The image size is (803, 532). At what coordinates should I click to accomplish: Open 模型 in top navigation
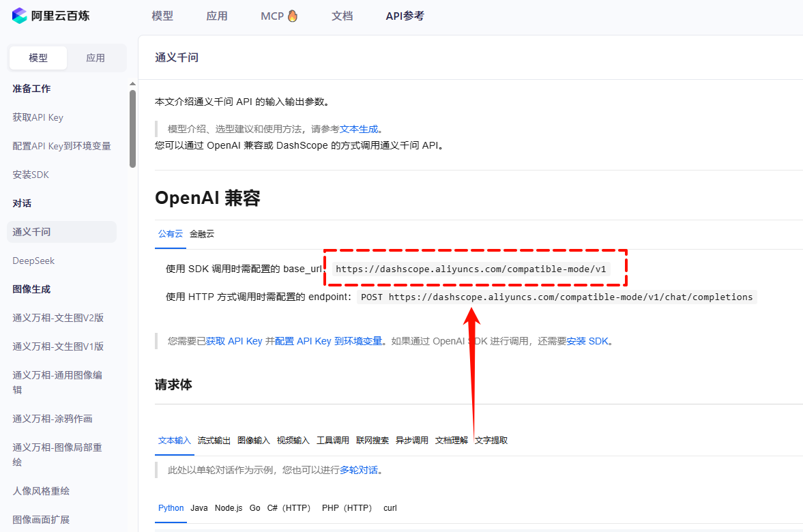(x=162, y=16)
